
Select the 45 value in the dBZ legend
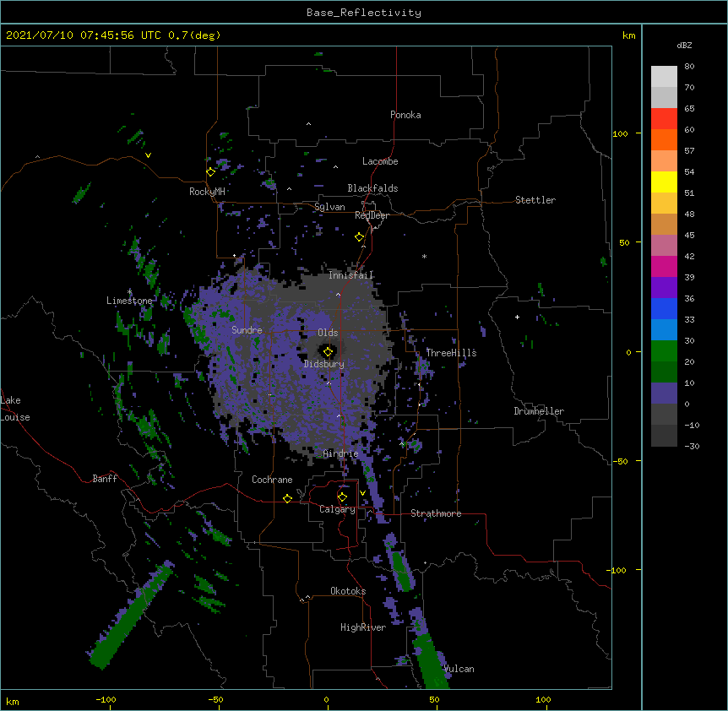point(689,236)
